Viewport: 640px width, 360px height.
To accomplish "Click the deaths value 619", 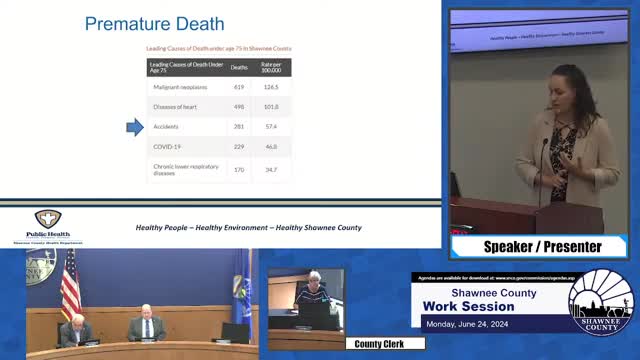I will click(x=239, y=87).
